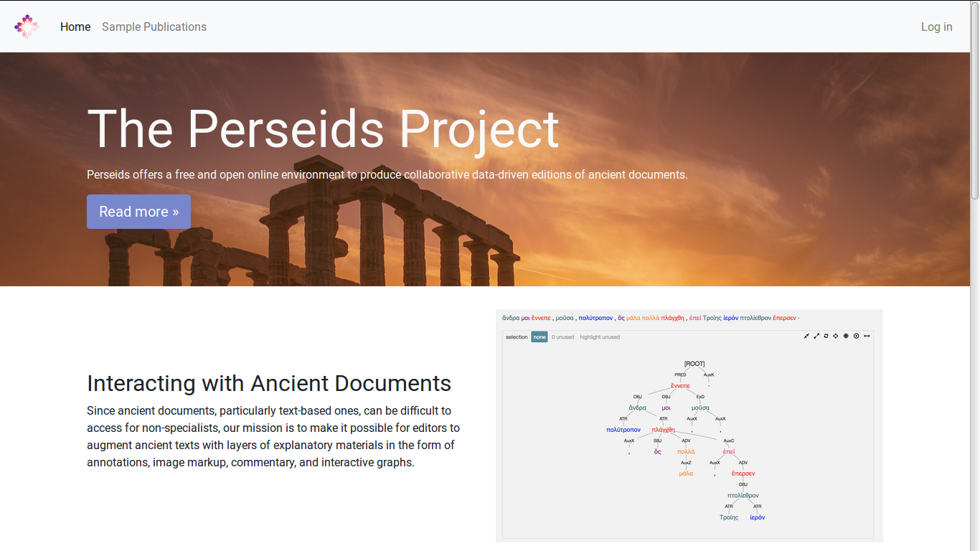This screenshot has width=980, height=551.
Task: Click the circled-dot target icon
Action: click(x=856, y=336)
